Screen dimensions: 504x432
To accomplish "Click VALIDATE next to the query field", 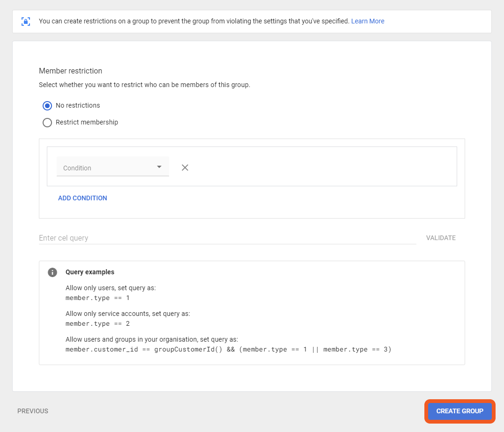I will pos(441,238).
